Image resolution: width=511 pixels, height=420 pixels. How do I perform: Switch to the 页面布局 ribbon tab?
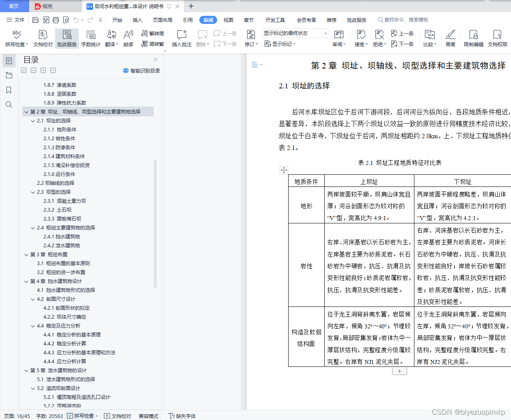(163, 20)
